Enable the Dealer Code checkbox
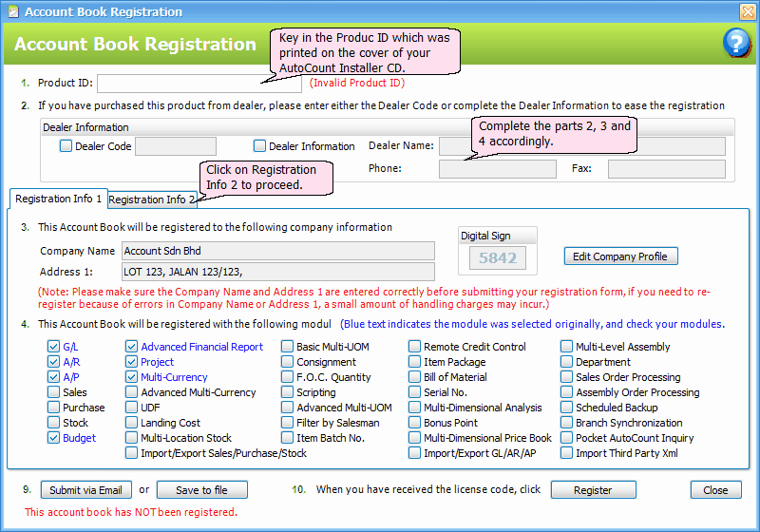The height and width of the screenshot is (532, 760). click(66, 146)
